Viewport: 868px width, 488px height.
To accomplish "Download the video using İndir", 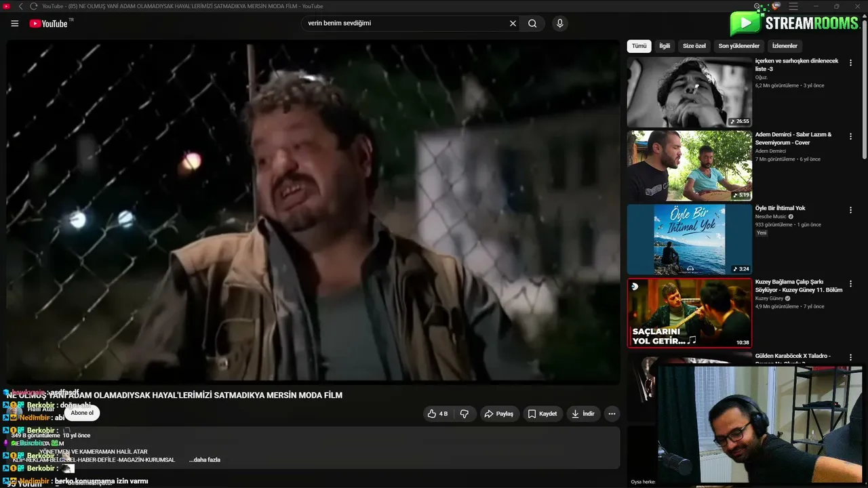I will click(x=583, y=413).
